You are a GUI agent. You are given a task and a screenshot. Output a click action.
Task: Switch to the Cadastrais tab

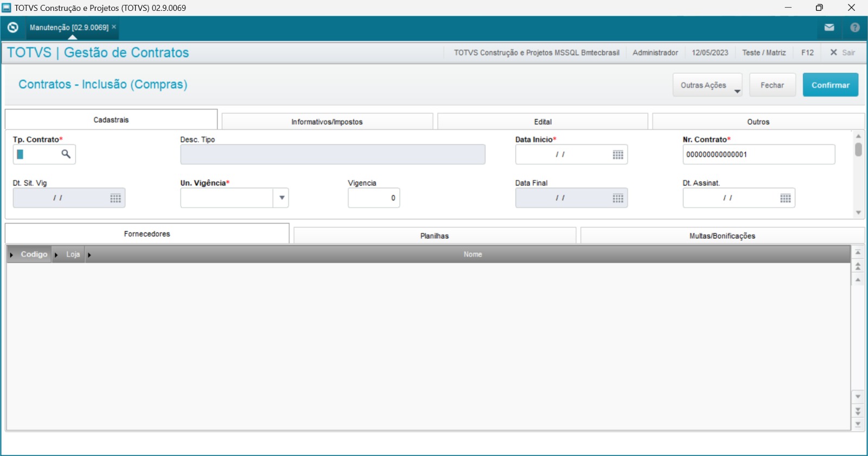pos(111,119)
